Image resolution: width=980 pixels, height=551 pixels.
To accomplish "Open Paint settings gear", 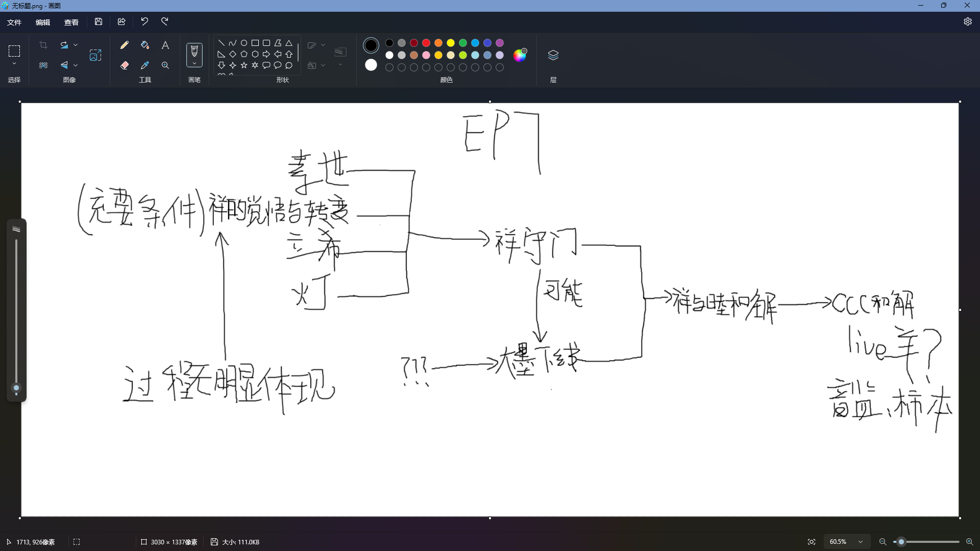I will pyautogui.click(x=968, y=21).
